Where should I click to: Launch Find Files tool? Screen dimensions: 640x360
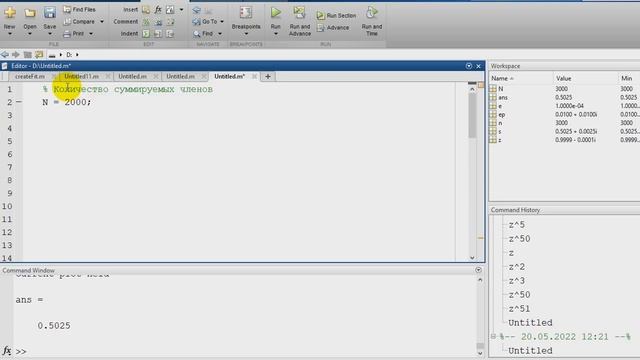click(80, 9)
